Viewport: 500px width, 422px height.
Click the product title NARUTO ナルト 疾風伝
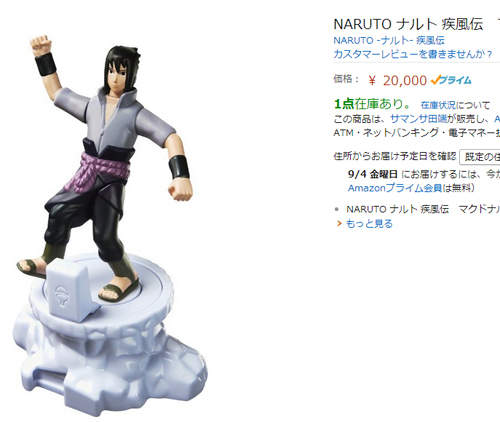[x=408, y=24]
